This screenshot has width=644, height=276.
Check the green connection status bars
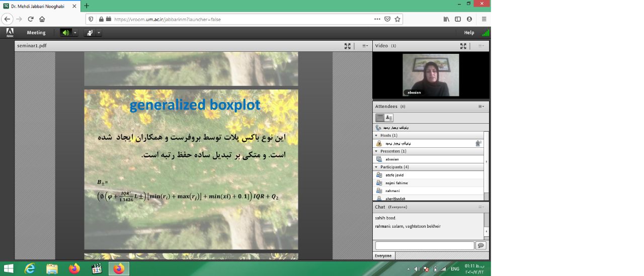[486, 33]
